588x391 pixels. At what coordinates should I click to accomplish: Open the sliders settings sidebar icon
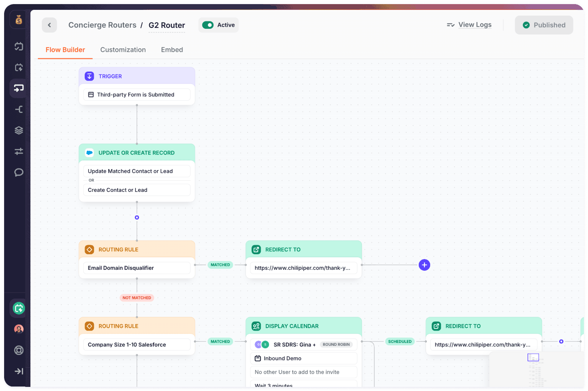click(x=19, y=151)
